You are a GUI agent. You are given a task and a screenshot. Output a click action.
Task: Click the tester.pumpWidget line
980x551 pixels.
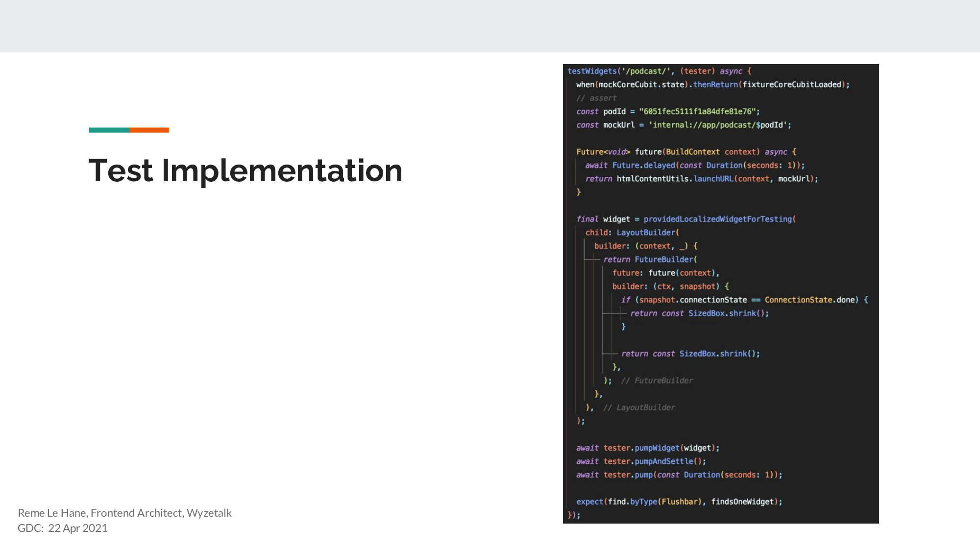pyautogui.click(x=647, y=448)
